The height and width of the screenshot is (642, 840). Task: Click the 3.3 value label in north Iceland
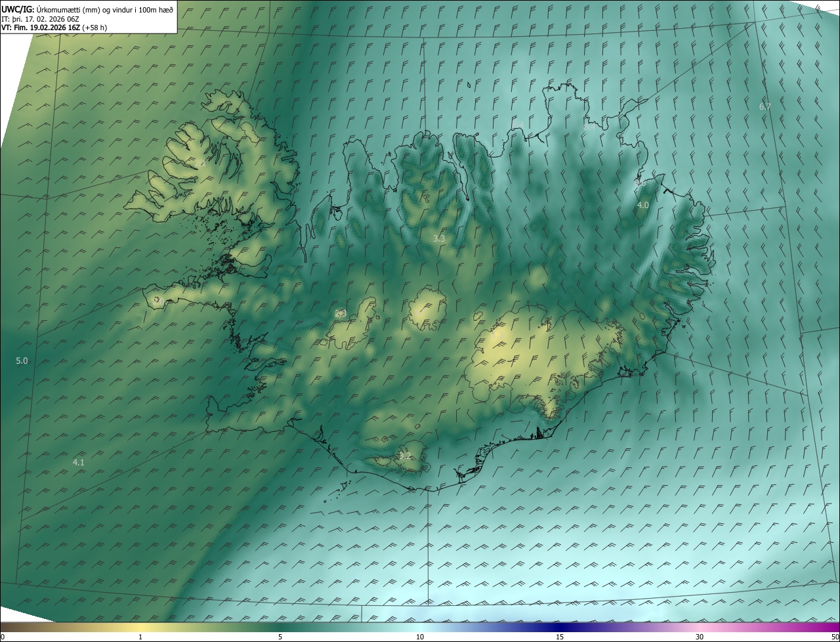(x=439, y=239)
